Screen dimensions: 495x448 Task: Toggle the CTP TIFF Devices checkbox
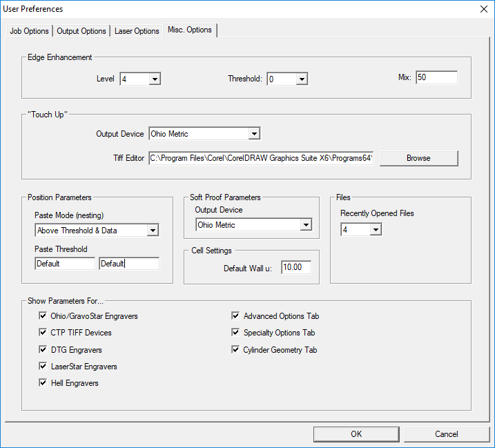tap(44, 333)
